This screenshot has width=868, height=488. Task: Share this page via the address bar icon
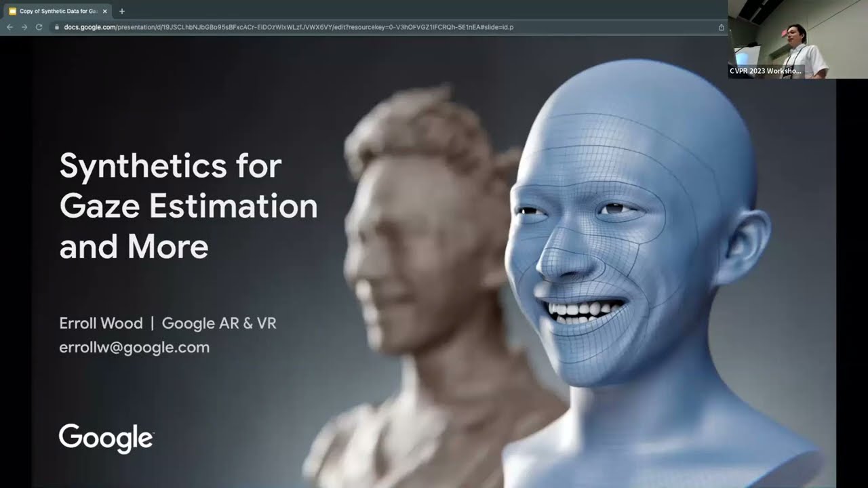pos(721,27)
